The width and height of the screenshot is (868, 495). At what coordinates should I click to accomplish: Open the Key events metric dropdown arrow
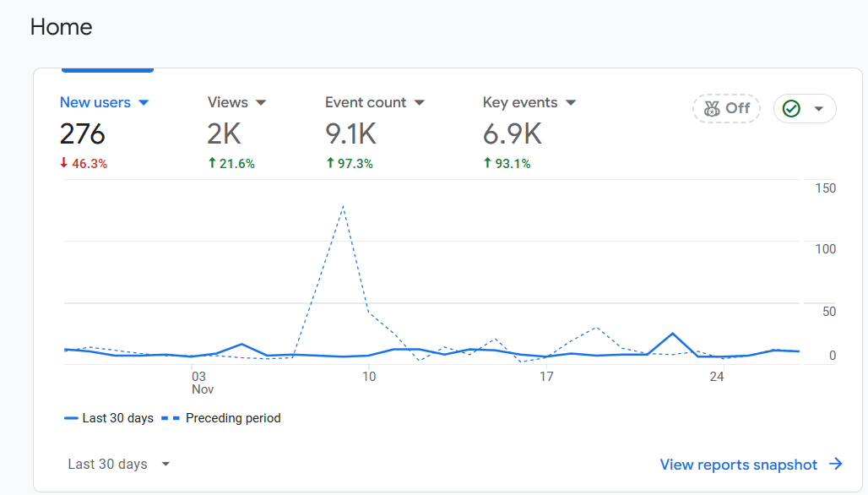pos(571,103)
